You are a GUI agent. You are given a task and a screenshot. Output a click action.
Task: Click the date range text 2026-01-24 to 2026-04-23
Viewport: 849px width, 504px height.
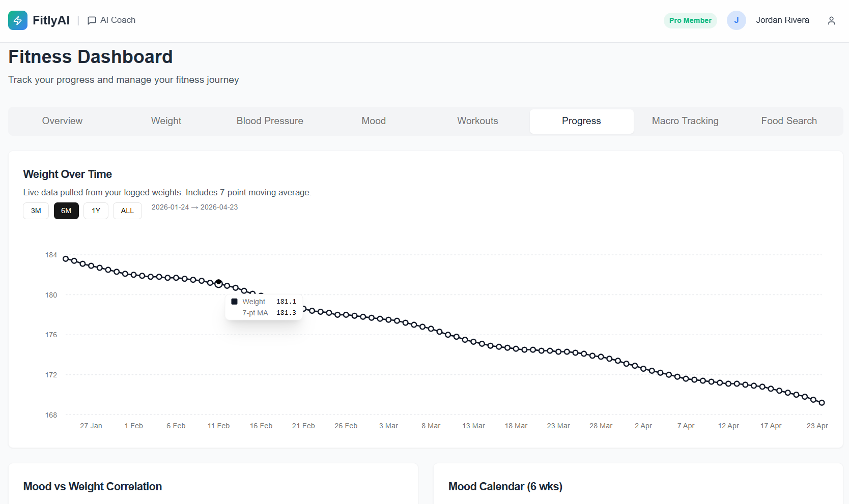(194, 207)
